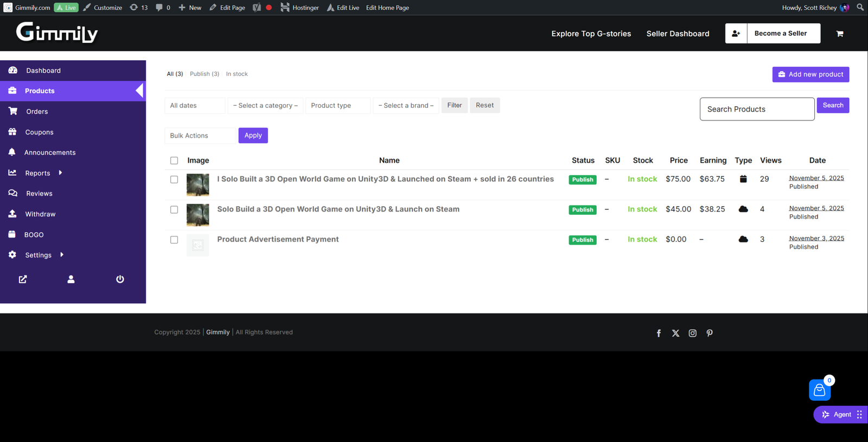
Task: Click the Reset filters button
Action: [485, 105]
